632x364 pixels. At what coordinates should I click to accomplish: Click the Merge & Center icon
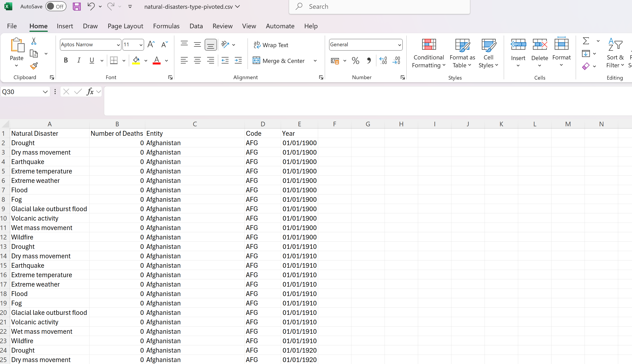point(279,61)
